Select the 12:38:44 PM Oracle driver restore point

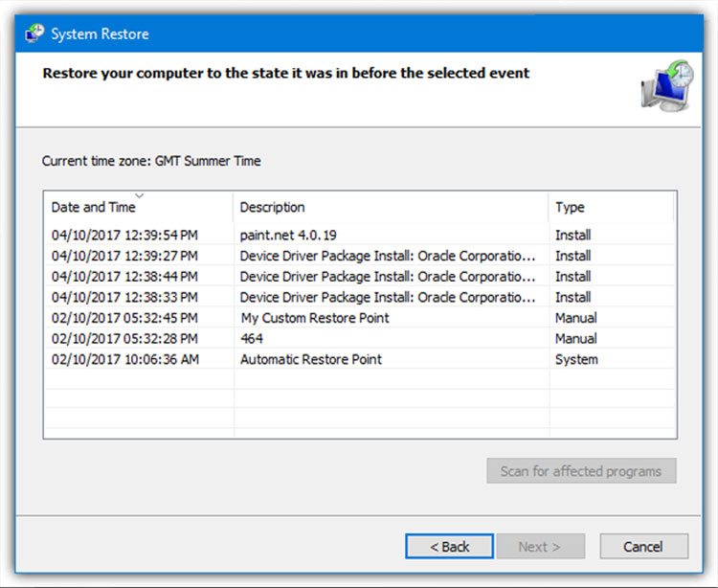[359, 276]
